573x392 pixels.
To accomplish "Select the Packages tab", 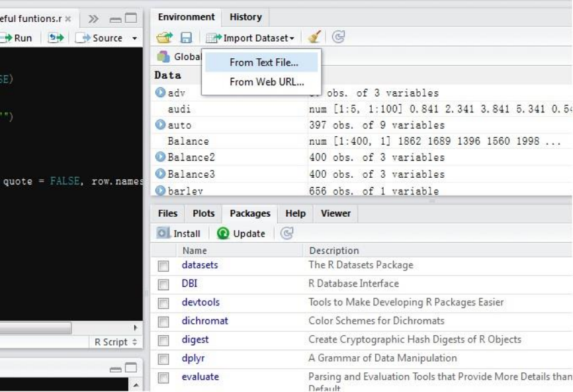I will point(250,214).
